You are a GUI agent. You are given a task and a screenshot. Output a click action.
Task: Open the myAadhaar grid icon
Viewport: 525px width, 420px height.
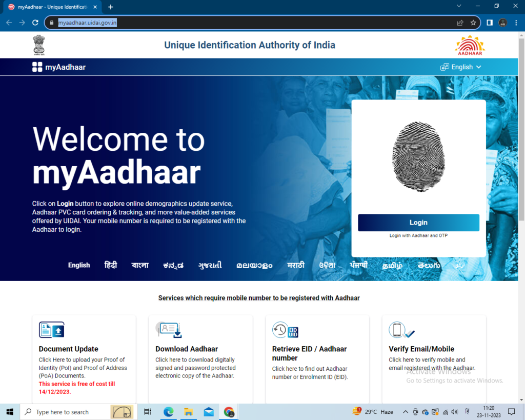pos(37,67)
